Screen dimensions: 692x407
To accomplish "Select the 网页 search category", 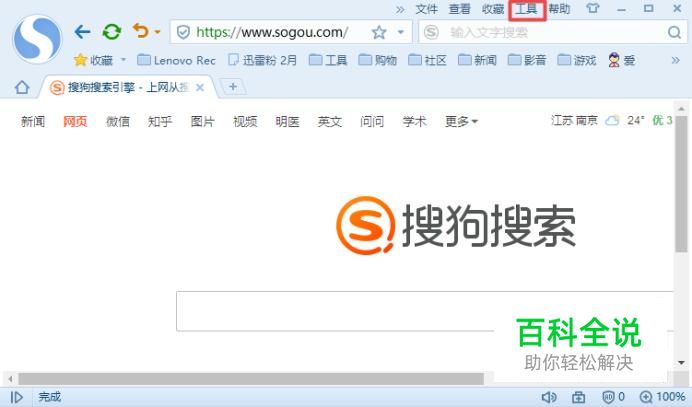I will coord(75,121).
